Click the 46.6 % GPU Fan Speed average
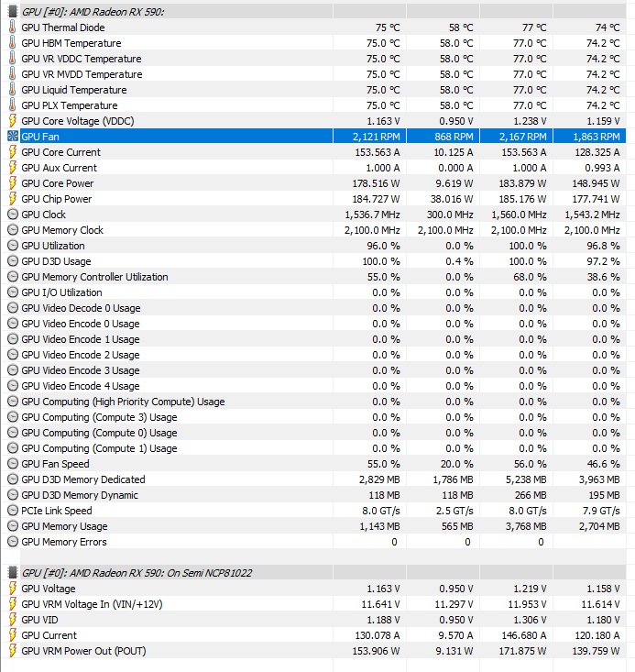This screenshot has width=635, height=672. (x=603, y=464)
